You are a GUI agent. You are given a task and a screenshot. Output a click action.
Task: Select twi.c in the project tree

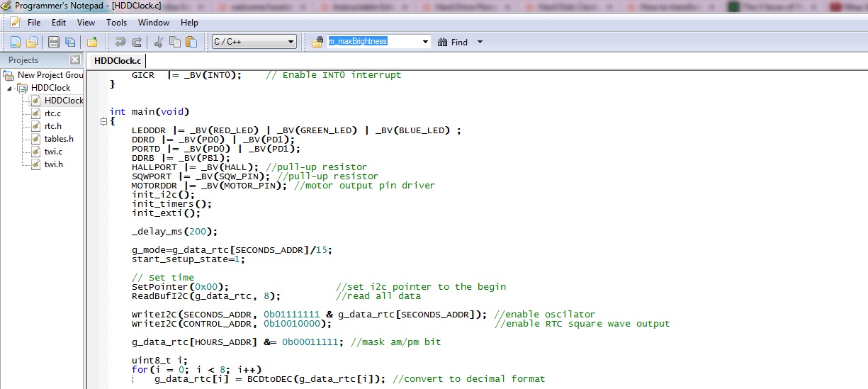coord(53,151)
